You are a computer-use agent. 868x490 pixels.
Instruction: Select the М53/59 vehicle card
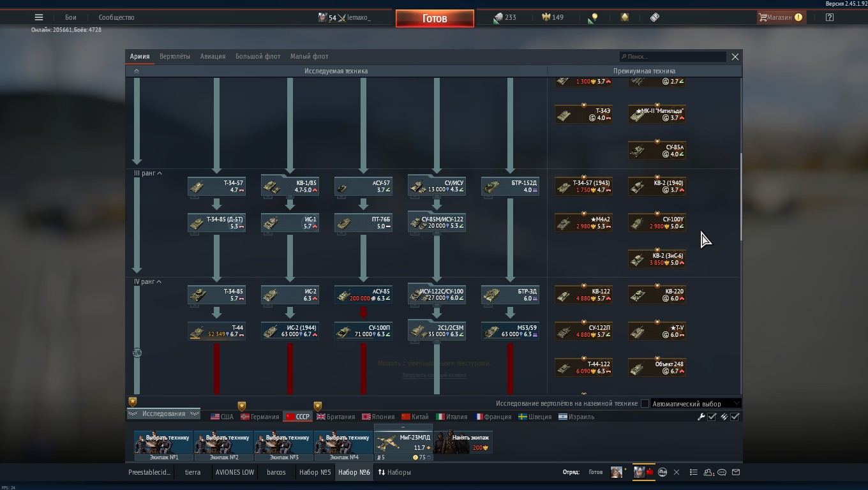click(x=510, y=331)
